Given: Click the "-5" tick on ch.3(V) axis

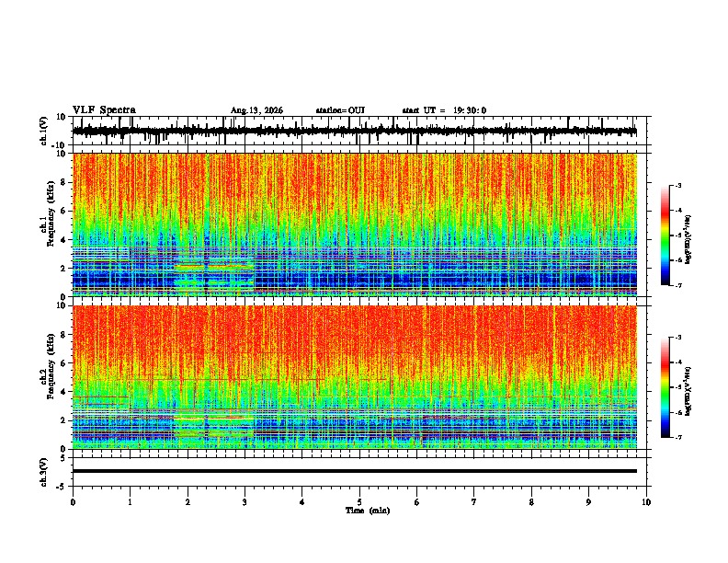Looking at the screenshot, I should click(62, 487).
